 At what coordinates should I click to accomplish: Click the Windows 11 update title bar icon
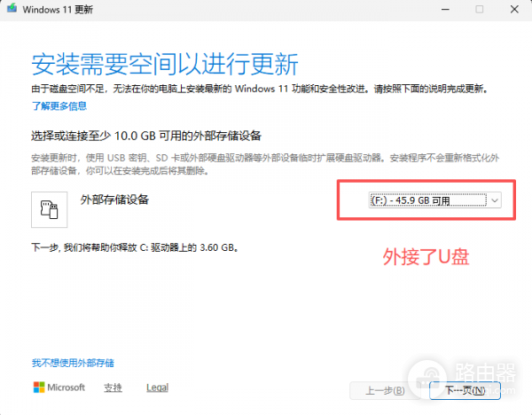[x=12, y=8]
